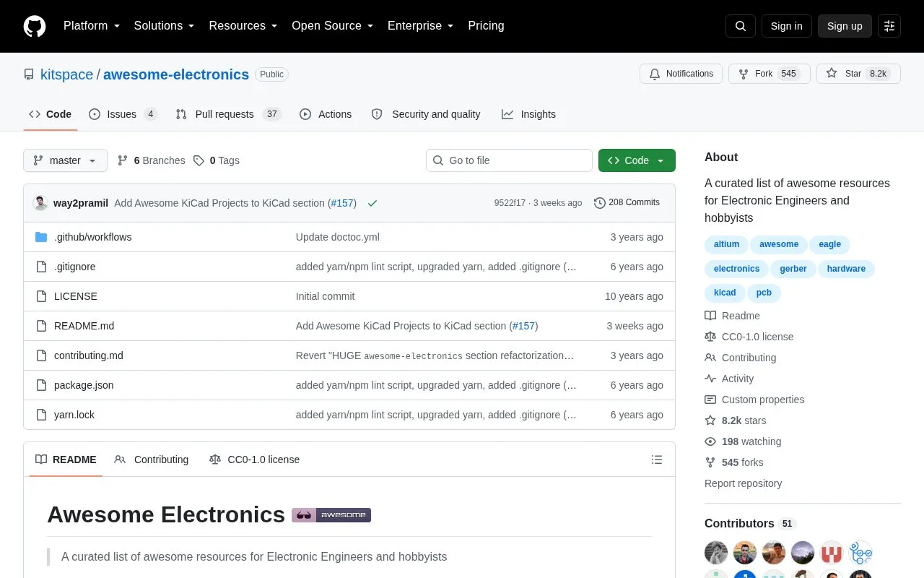Select the Contributing tab in README panel
924x578 pixels.
[x=152, y=460]
